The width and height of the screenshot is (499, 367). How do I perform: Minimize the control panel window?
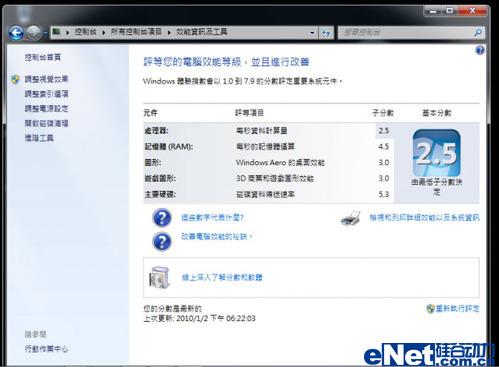(433, 11)
